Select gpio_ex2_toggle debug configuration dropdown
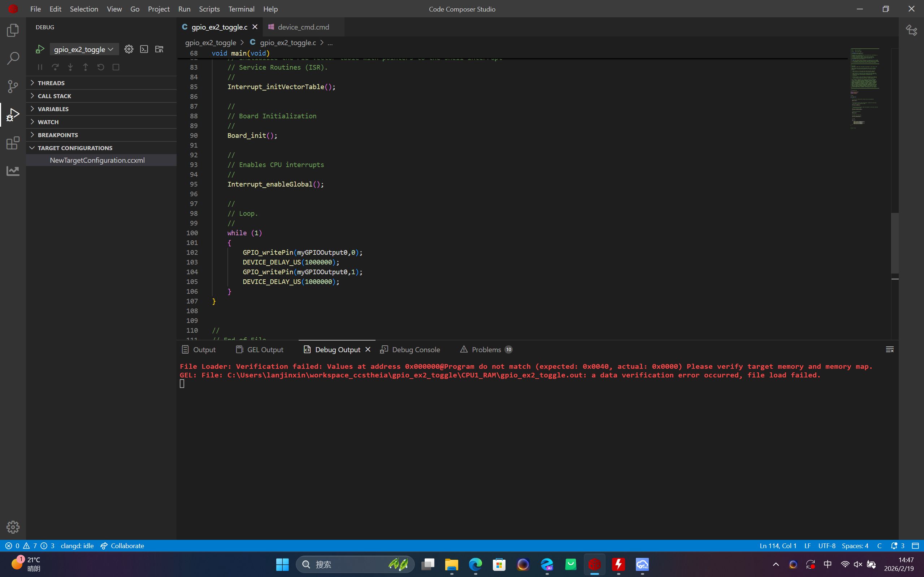The width and height of the screenshot is (924, 577). tap(84, 49)
